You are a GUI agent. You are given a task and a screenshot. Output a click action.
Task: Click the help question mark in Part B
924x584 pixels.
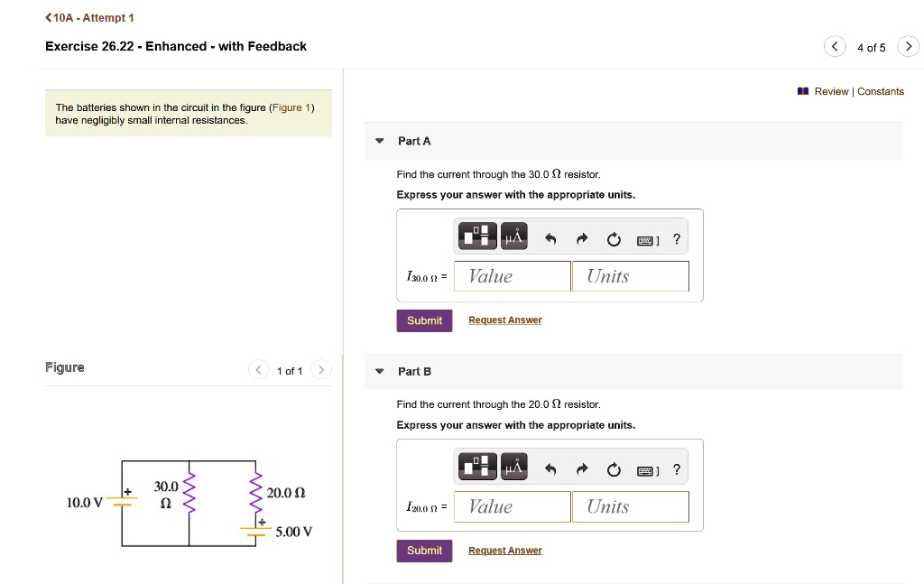[x=676, y=467]
